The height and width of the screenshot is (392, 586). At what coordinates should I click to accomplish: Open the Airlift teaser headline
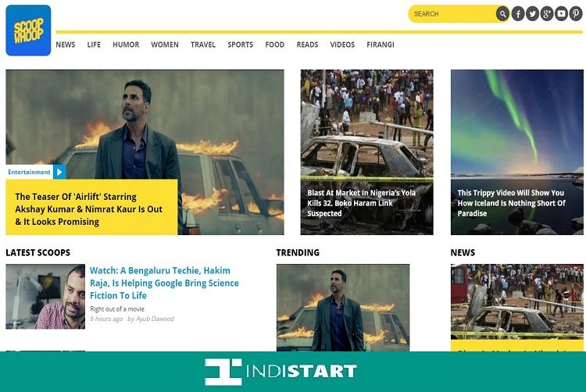tap(89, 209)
